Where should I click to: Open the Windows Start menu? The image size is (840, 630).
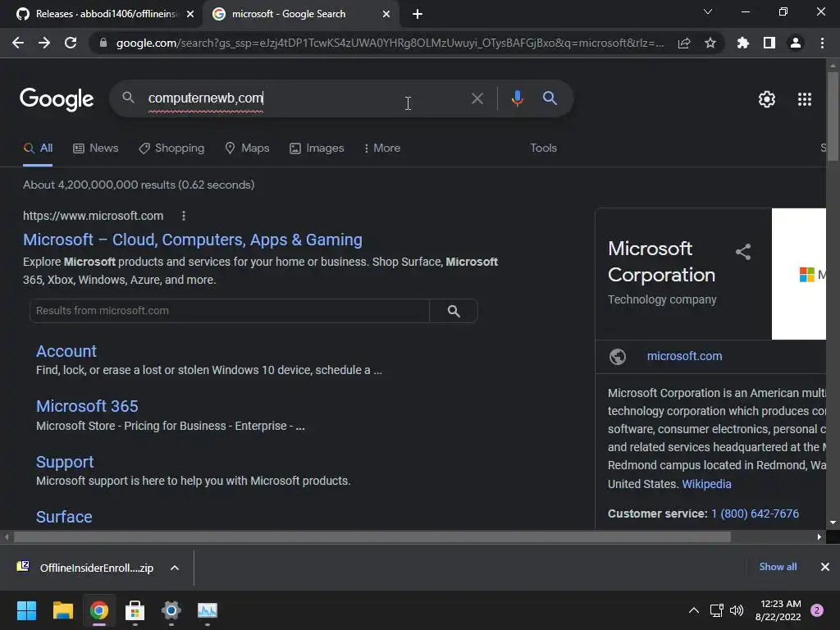26,610
